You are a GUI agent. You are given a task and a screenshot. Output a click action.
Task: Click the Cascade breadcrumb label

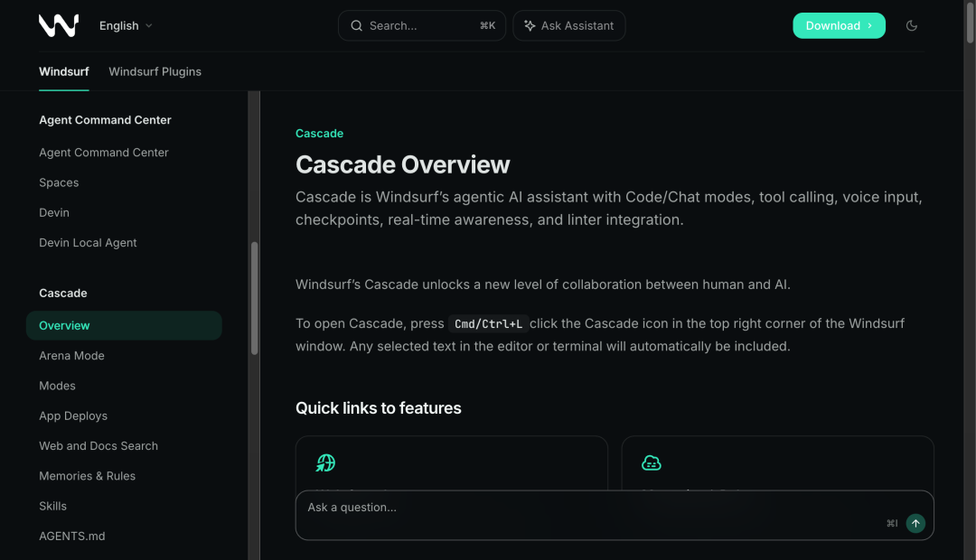pos(319,133)
